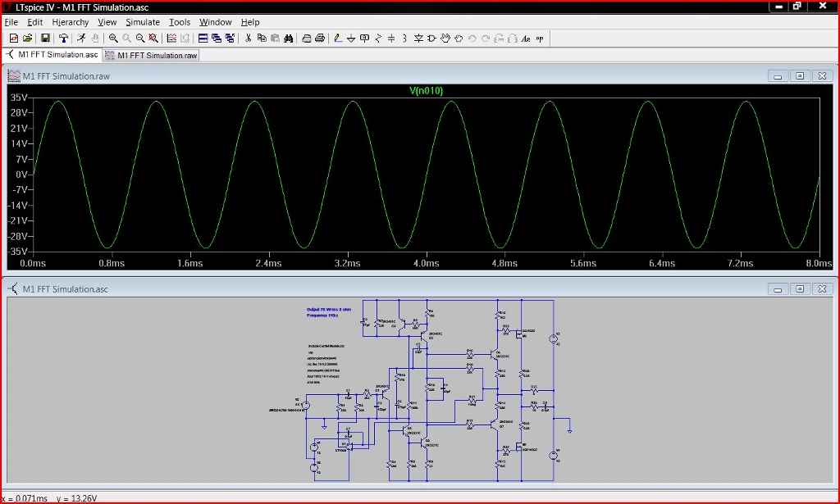Click the V(n010) trace label

426,90
